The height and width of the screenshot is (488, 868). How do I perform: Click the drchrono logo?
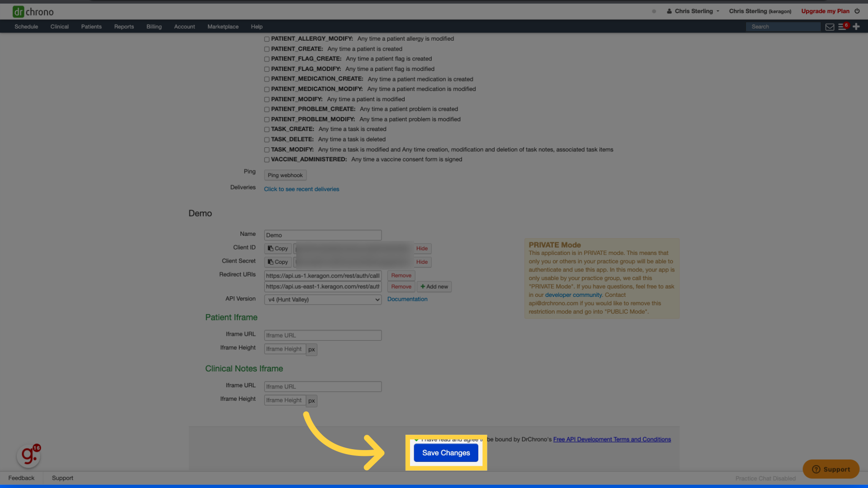[x=33, y=12]
